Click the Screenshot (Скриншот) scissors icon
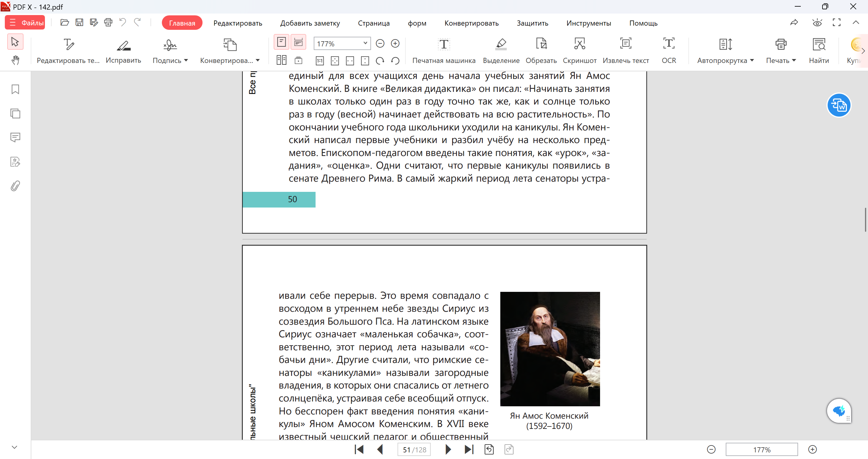The height and width of the screenshot is (459, 868). (x=579, y=44)
